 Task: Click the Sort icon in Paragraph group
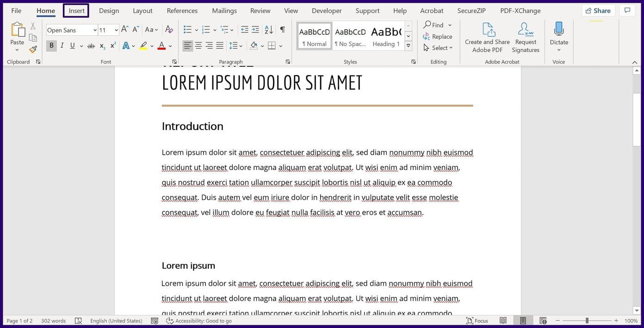click(268, 30)
